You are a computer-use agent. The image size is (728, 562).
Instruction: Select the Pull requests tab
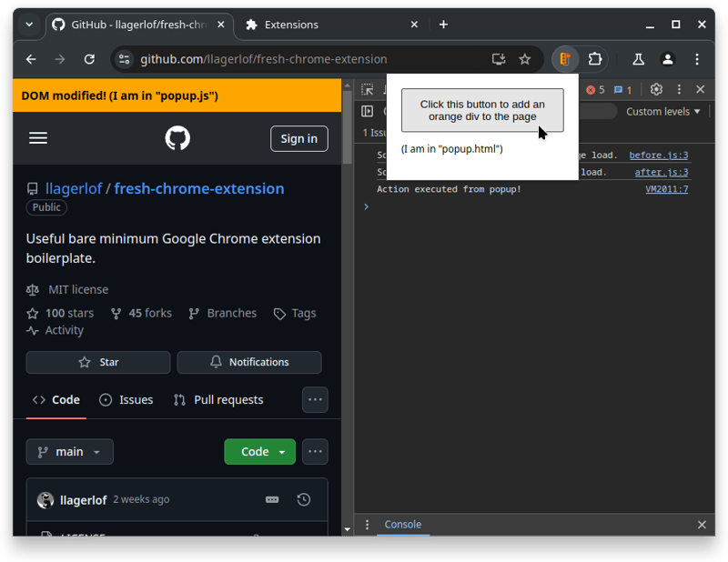[218, 400]
